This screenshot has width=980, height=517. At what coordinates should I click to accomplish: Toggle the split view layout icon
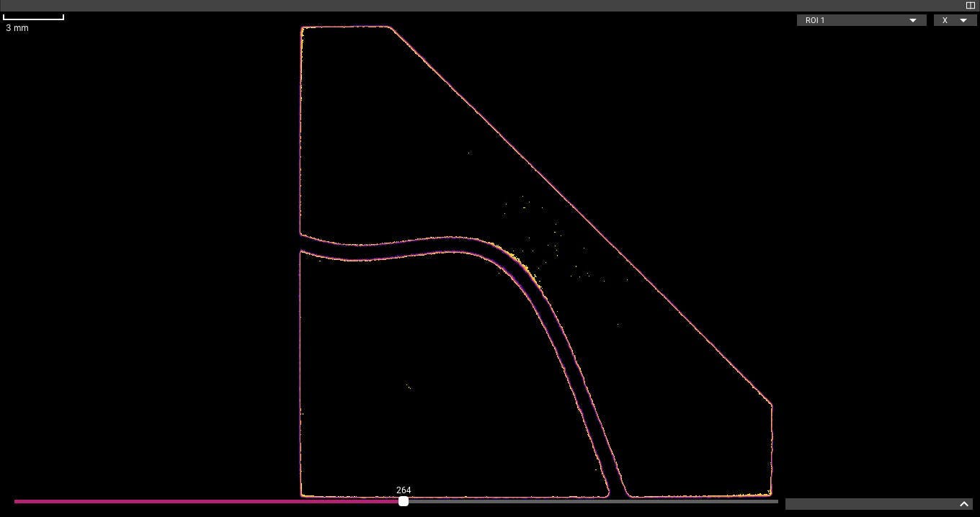[970, 5]
